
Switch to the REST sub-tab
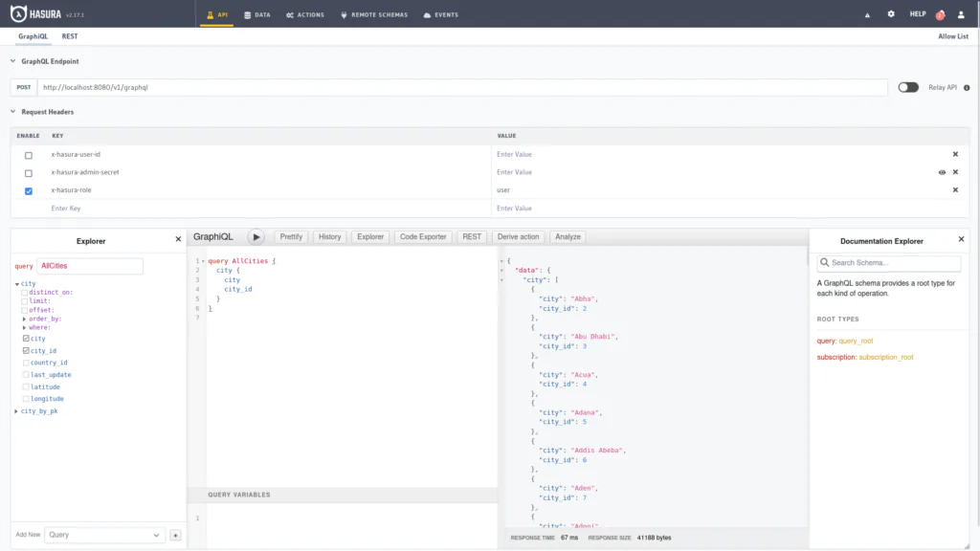coord(70,36)
